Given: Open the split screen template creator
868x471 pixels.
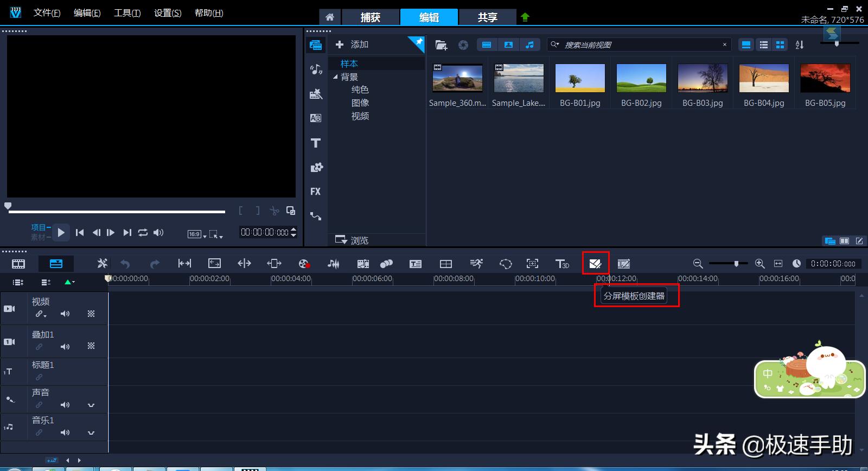Looking at the screenshot, I should pyautogui.click(x=595, y=264).
